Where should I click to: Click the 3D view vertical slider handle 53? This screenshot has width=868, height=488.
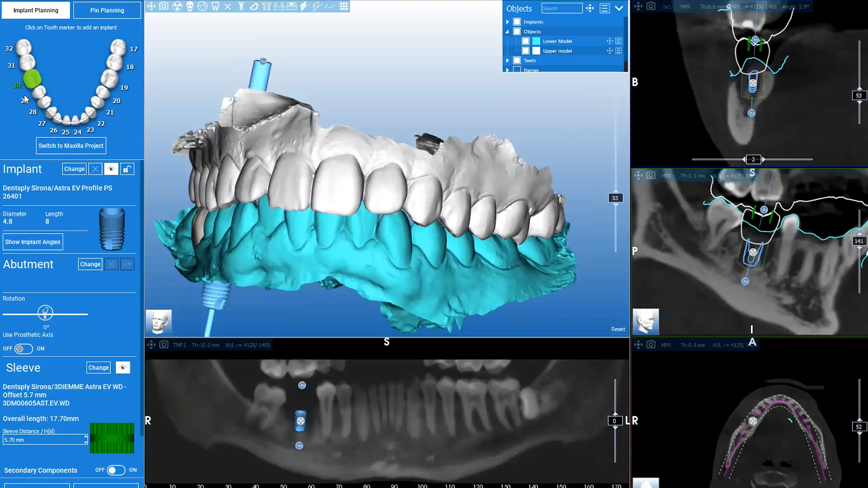click(x=615, y=198)
